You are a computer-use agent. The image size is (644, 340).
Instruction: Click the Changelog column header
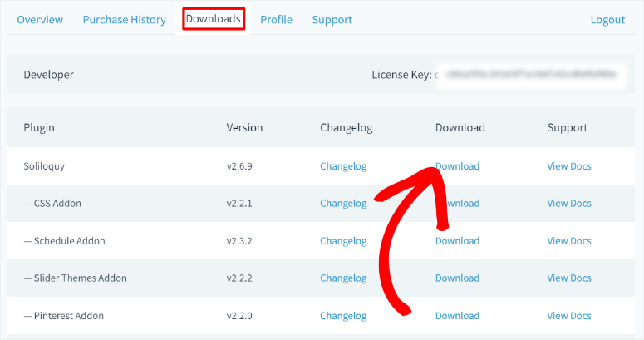[347, 127]
